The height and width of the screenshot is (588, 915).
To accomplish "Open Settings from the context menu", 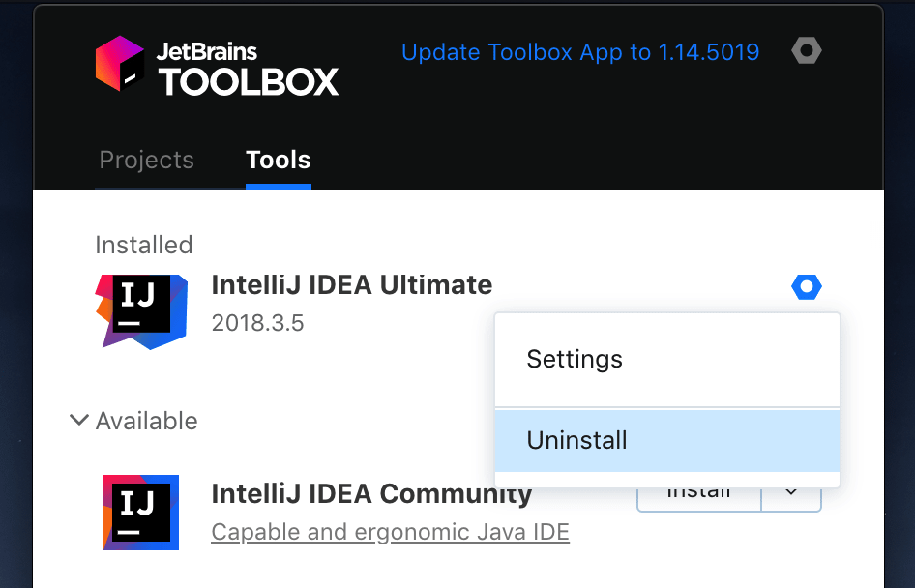I will pyautogui.click(x=575, y=359).
